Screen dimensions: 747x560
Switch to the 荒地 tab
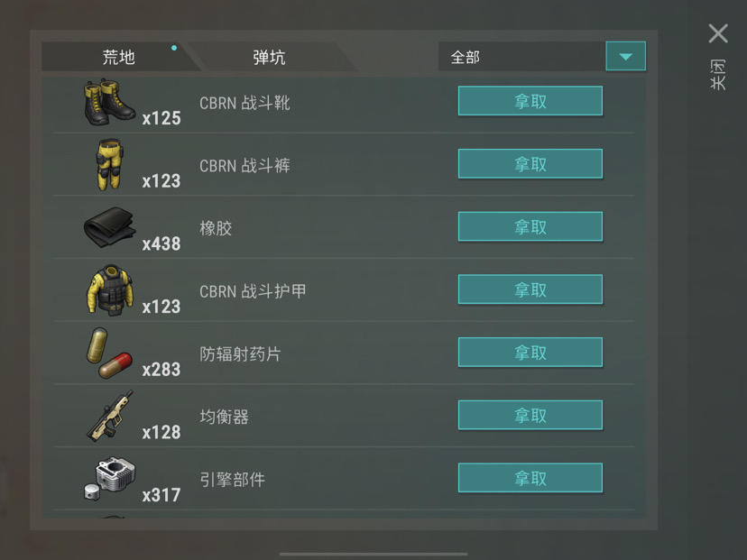tap(118, 57)
